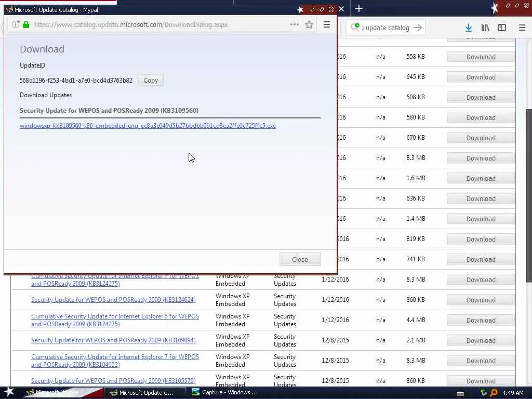532x399 pixels.
Task: Click the green padlock security icon
Action: (x=26, y=24)
